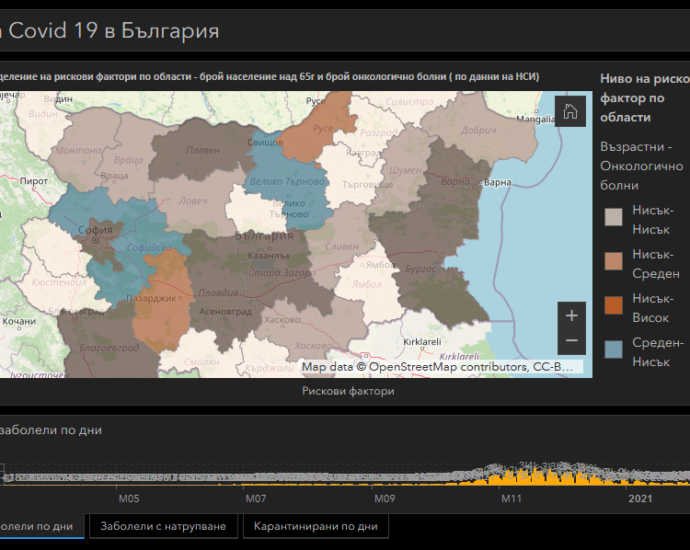
Task: Switch to the Заболели с натрупване tab
Action: pyautogui.click(x=163, y=526)
